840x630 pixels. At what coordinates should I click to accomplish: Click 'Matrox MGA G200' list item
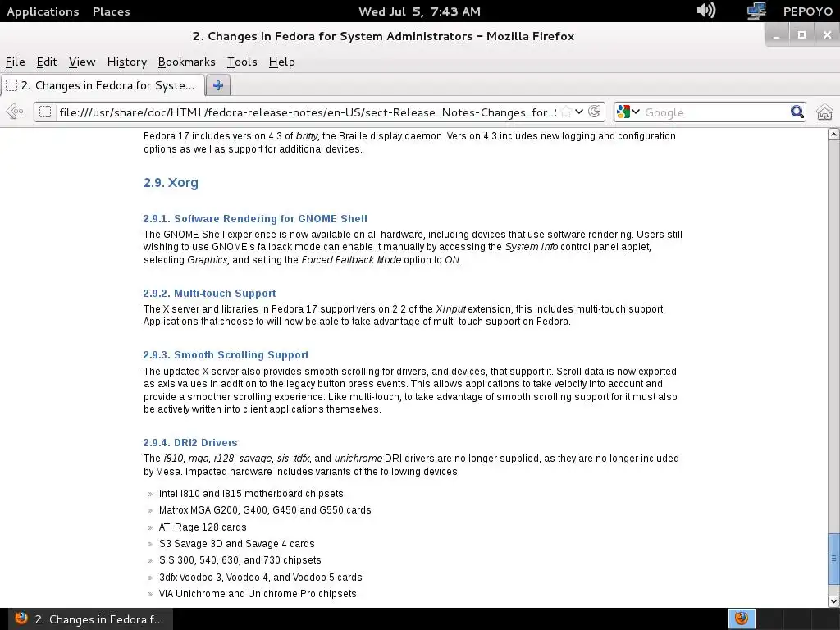265,510
